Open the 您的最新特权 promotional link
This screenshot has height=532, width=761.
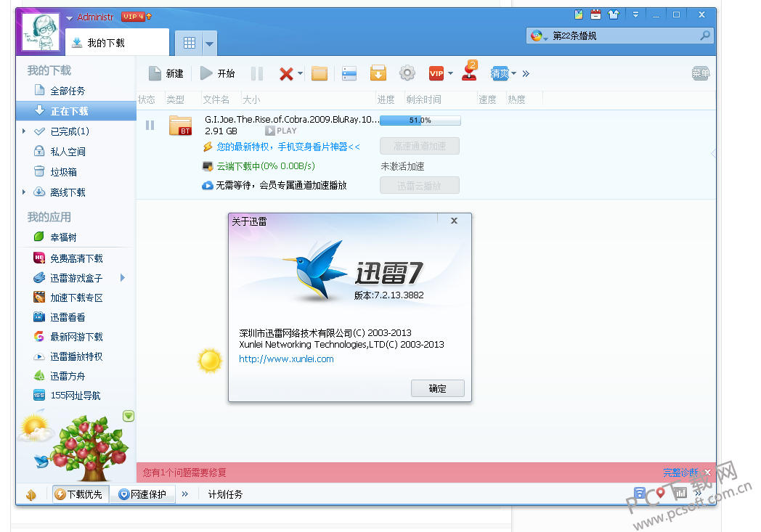pos(288,147)
